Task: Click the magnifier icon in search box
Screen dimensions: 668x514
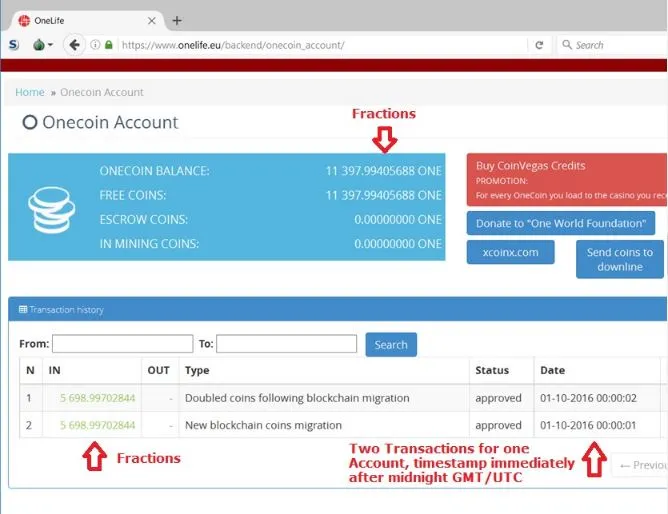Action: pos(567,44)
